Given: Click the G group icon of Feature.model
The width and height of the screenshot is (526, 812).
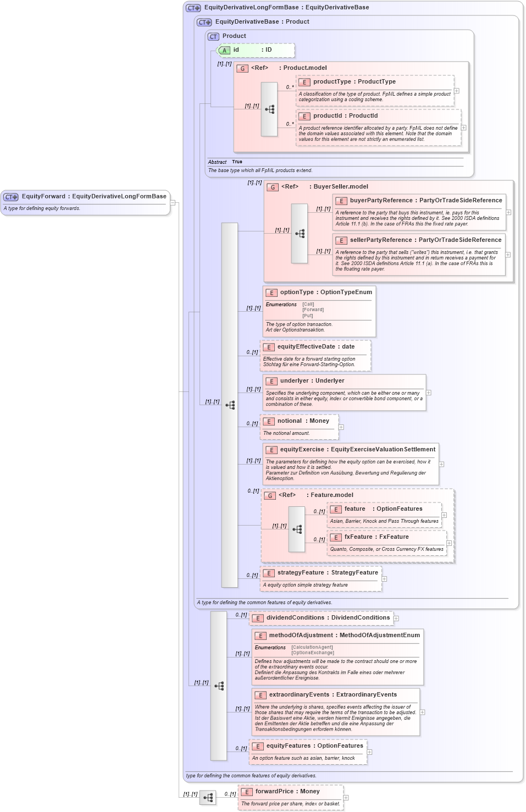Looking at the screenshot, I should click(270, 495).
